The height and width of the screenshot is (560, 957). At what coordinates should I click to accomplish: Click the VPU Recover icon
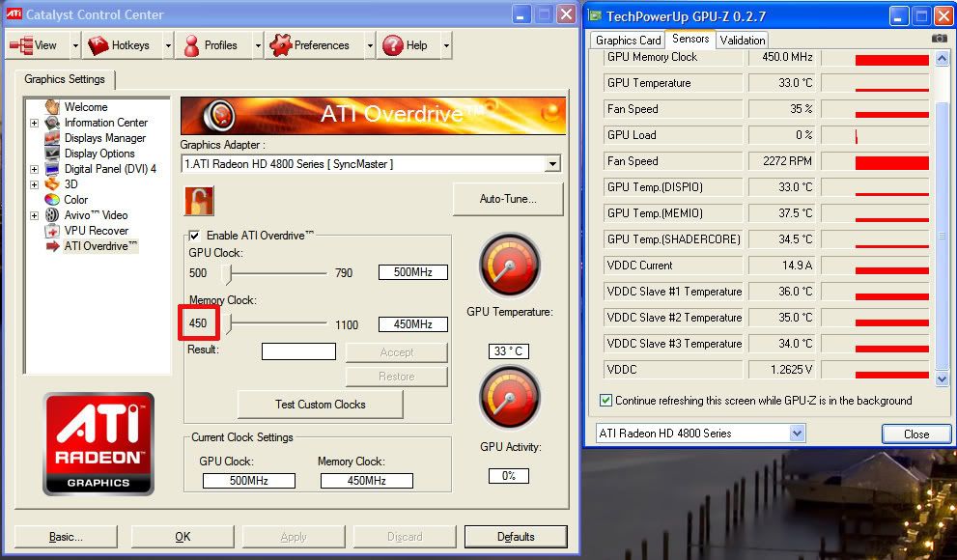(52, 231)
